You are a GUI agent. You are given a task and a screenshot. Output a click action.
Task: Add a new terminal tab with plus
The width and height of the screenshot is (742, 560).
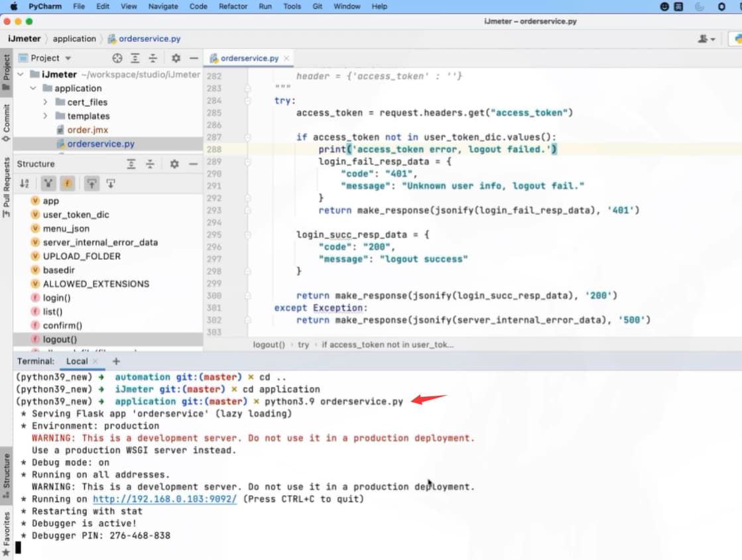coord(116,361)
